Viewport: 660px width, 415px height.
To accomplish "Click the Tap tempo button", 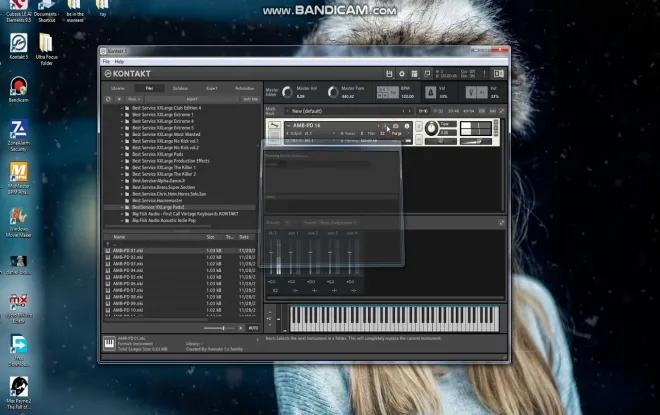I will coord(393,93).
